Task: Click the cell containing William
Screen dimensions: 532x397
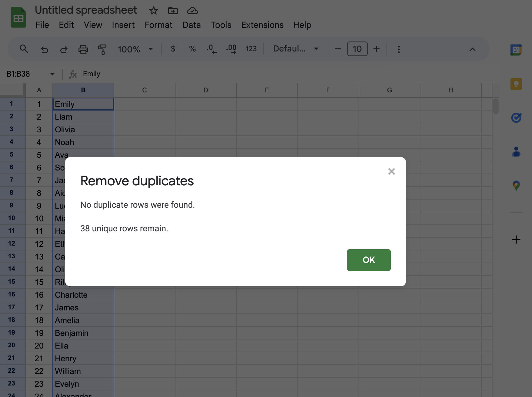Action: click(x=83, y=371)
